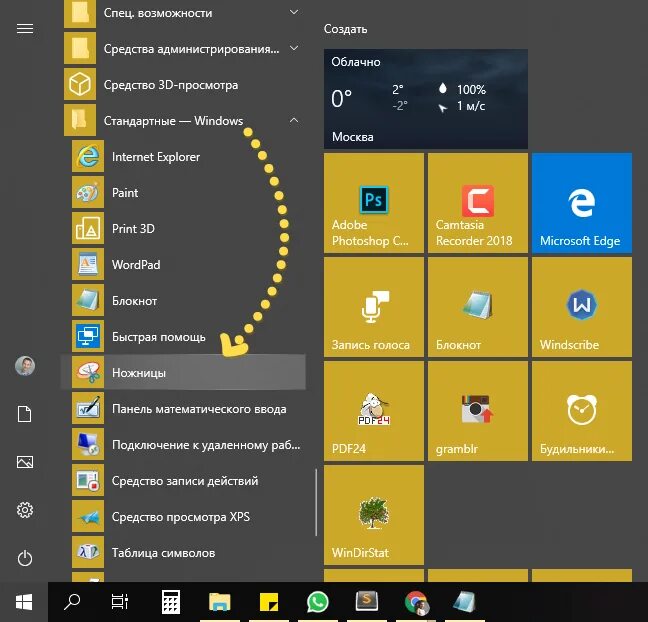Open Таблица символов
Image resolution: width=648 pixels, height=622 pixels.
184,553
